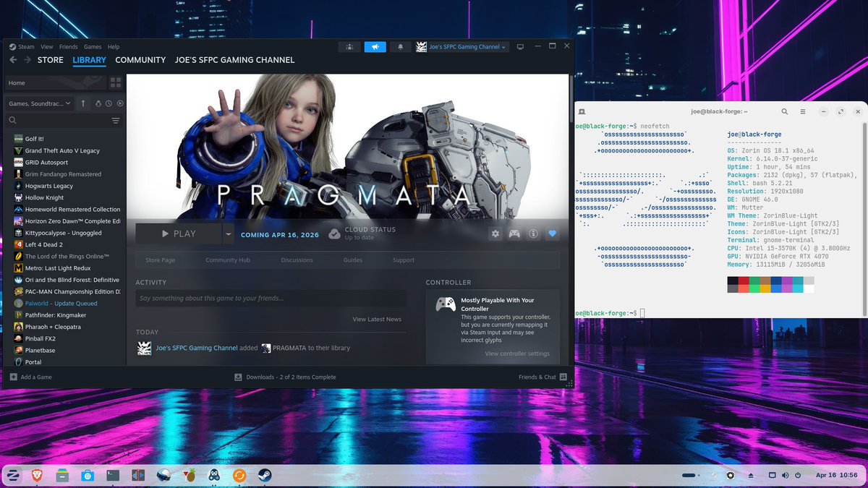Click the greyed PLAY button
This screenshot has height=488, width=868.
point(179,234)
